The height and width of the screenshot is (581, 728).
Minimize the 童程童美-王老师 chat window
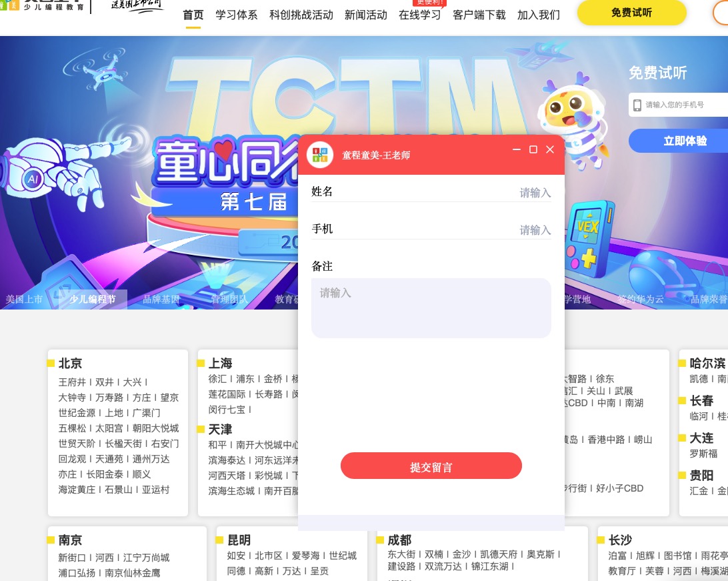516,149
